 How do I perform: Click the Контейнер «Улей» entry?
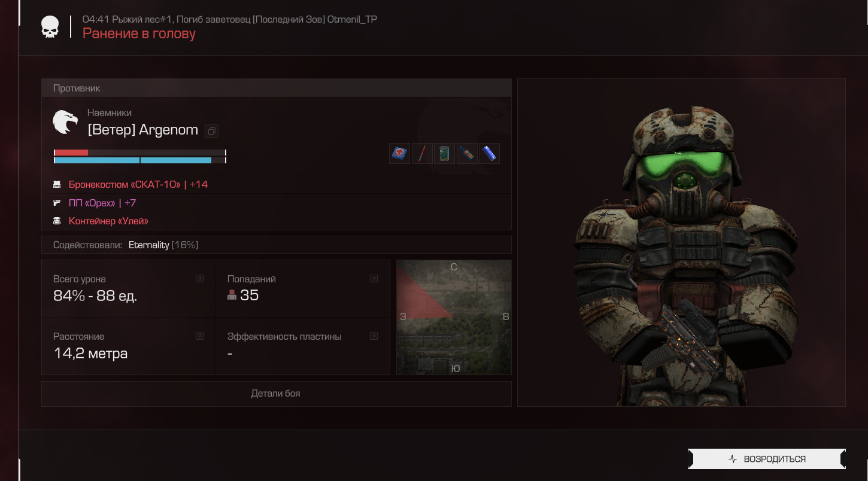tap(108, 221)
